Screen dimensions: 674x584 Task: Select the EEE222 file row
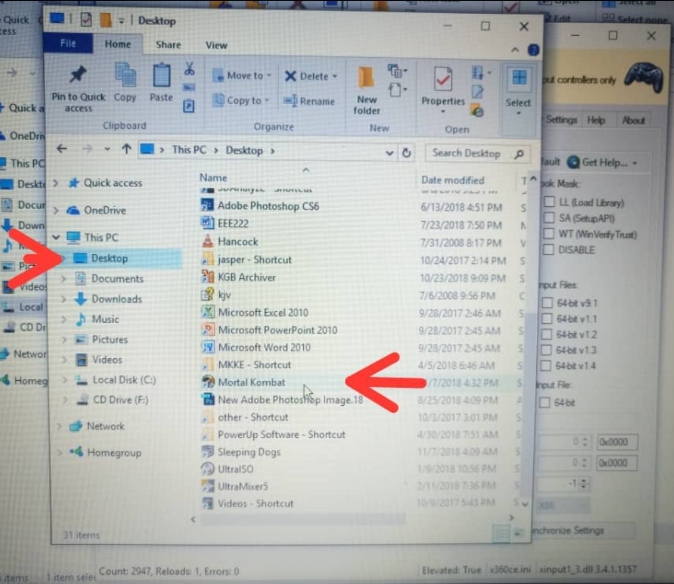[363, 223]
